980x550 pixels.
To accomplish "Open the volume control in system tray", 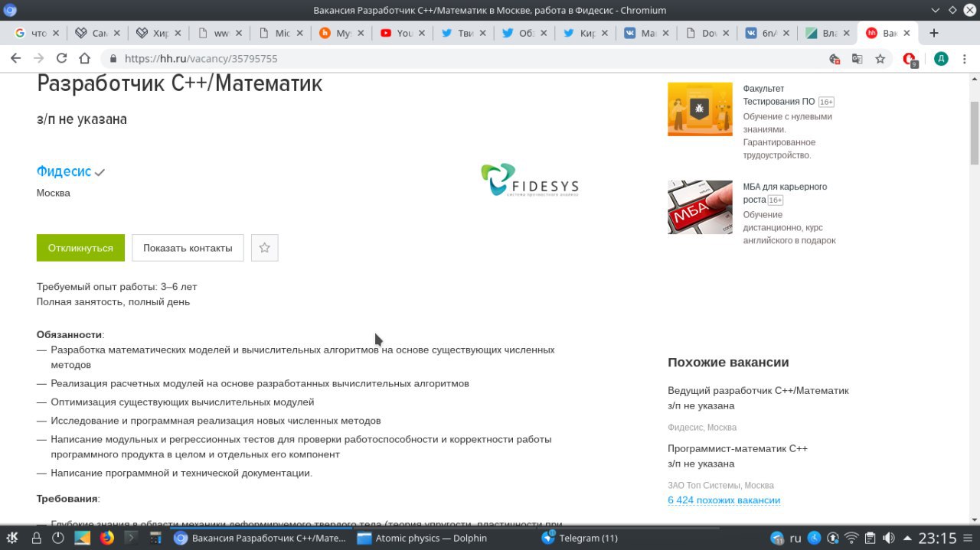I will (889, 538).
